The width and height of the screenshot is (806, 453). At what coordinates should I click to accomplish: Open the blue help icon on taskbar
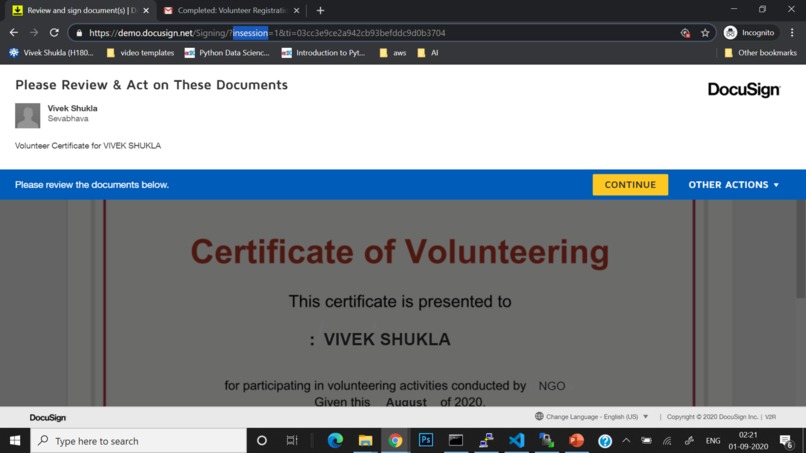[605, 441]
